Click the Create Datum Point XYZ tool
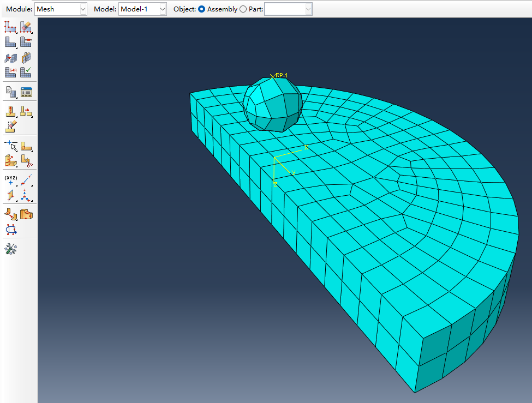 click(x=10, y=181)
